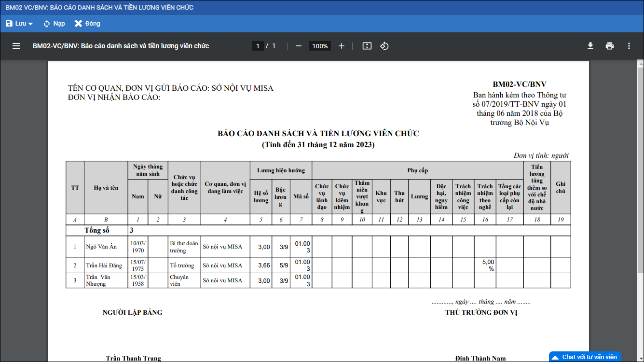Rotate the document counterclockwise

(384, 46)
